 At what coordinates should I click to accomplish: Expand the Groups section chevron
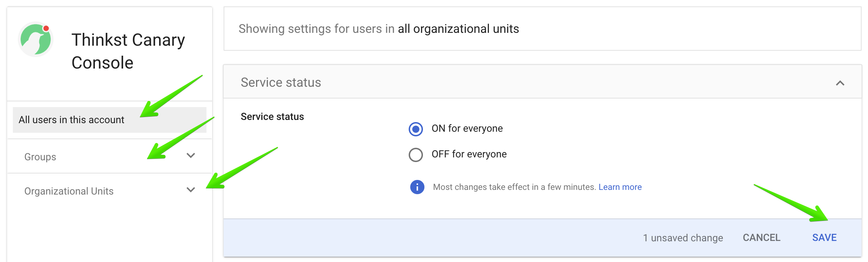pyautogui.click(x=191, y=156)
